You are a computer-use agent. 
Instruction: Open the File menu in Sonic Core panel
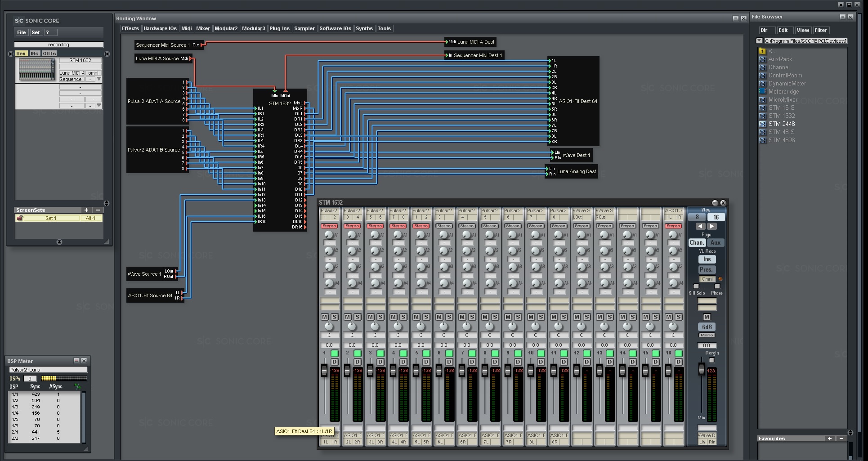coord(22,32)
